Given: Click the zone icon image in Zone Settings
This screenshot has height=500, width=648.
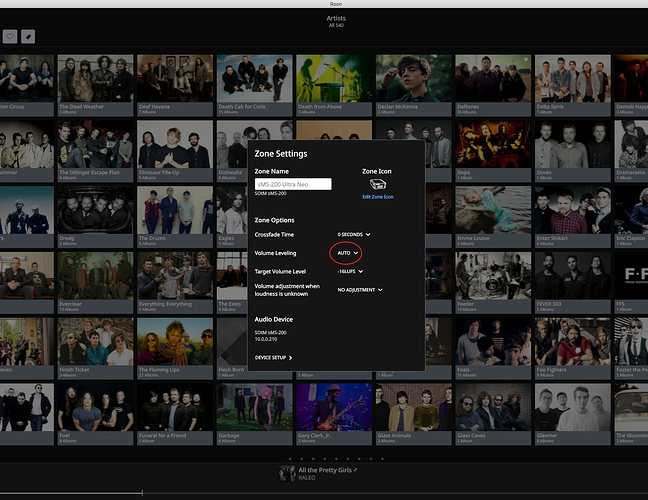Looking at the screenshot, I should 377,184.
